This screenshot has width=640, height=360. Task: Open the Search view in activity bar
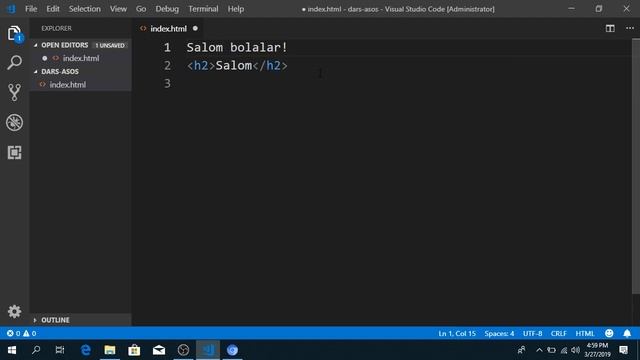(x=14, y=63)
